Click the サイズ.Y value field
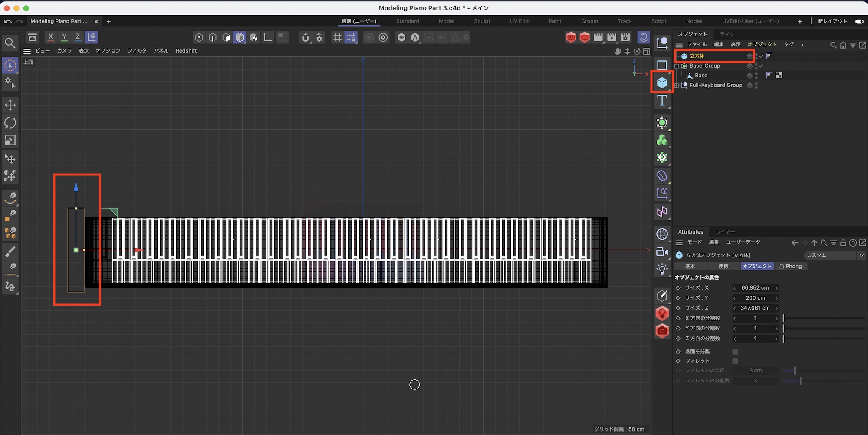 (x=755, y=298)
